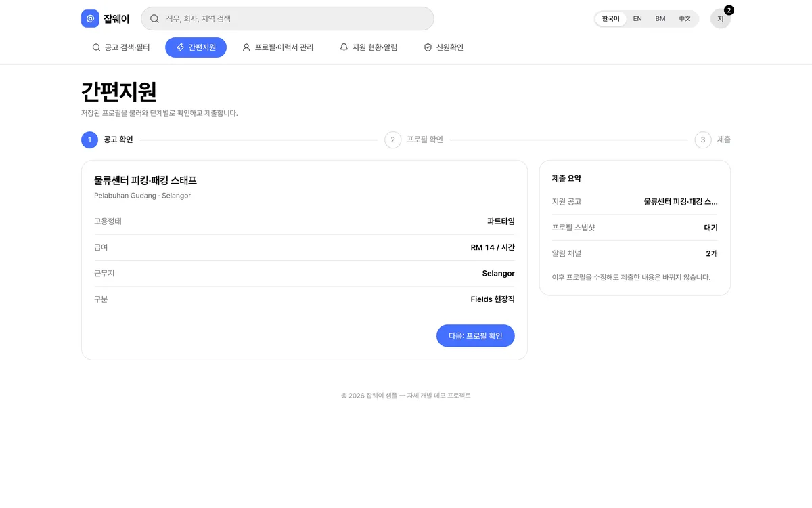The width and height of the screenshot is (812, 508).
Task: Switch language to BM
Action: (x=660, y=19)
